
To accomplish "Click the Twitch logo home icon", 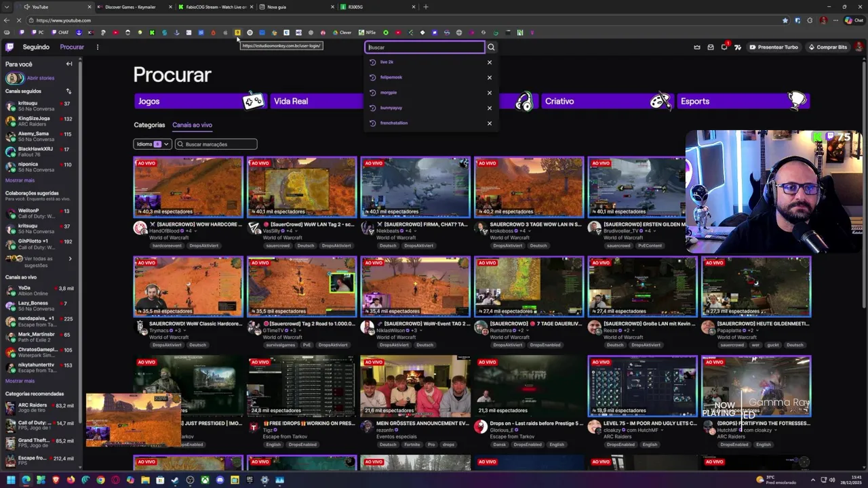I will (x=9, y=47).
